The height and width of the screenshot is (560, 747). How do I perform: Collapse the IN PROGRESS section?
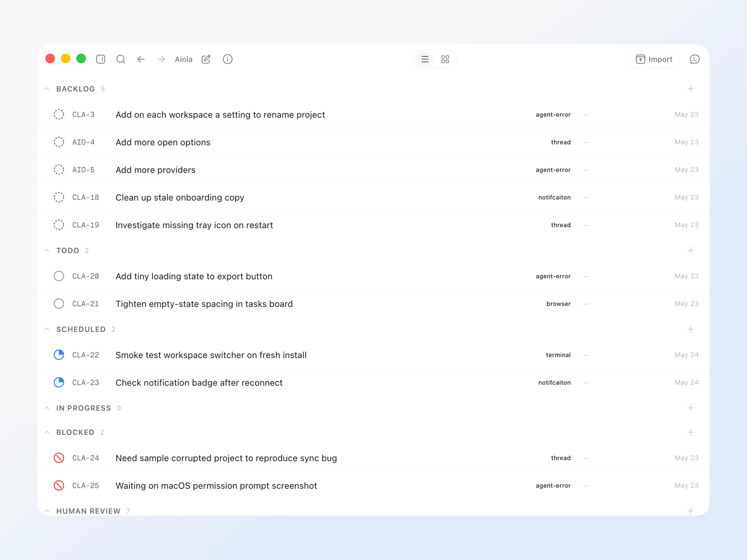47,408
